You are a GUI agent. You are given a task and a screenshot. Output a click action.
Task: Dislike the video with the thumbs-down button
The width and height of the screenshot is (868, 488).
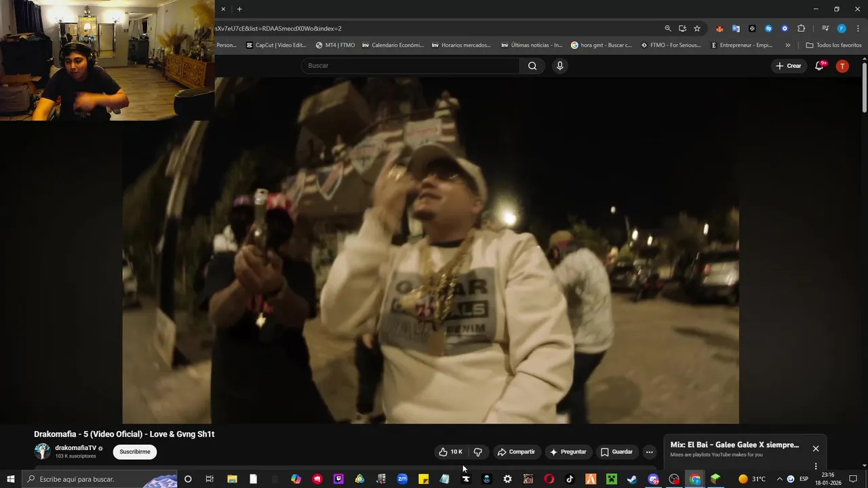(478, 452)
